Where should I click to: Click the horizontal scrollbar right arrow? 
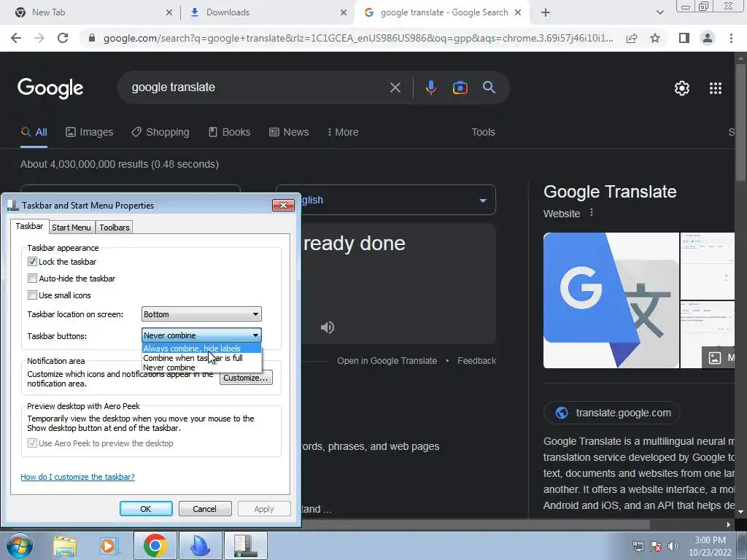(x=729, y=525)
